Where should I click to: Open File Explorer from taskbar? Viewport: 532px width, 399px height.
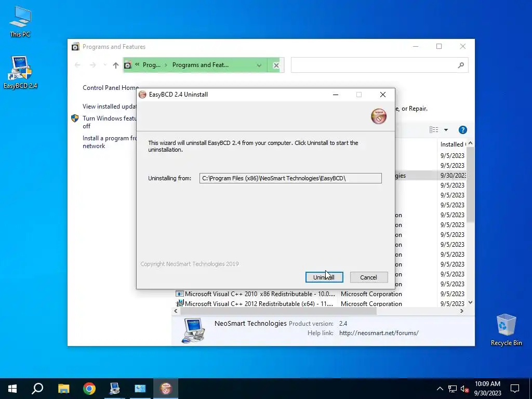(x=63, y=389)
